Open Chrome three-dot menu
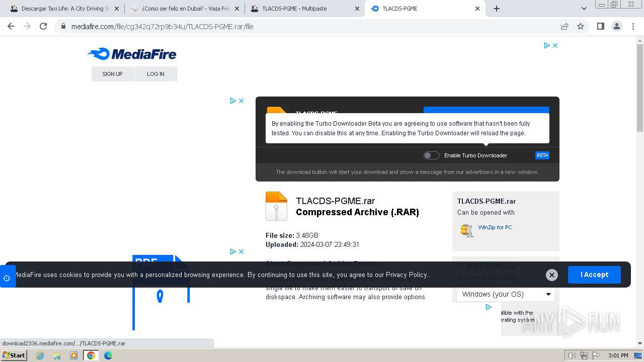The image size is (644, 362). coord(633,26)
